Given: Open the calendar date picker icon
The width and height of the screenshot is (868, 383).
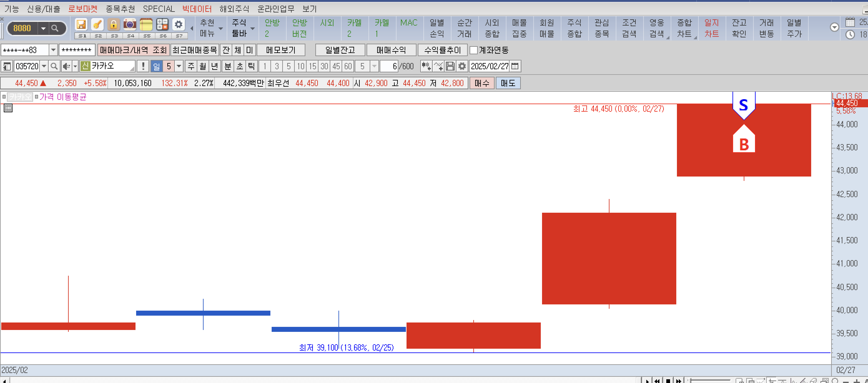Looking at the screenshot, I should tap(515, 66).
